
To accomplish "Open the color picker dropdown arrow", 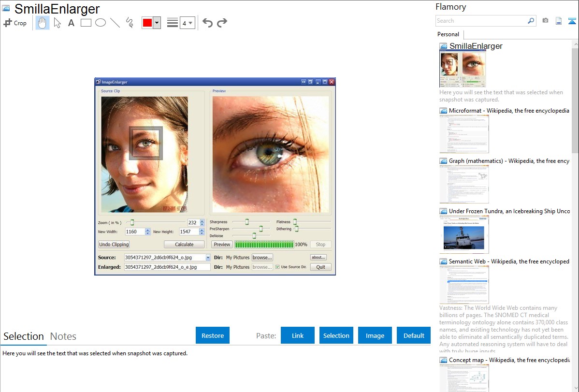I will coord(157,23).
